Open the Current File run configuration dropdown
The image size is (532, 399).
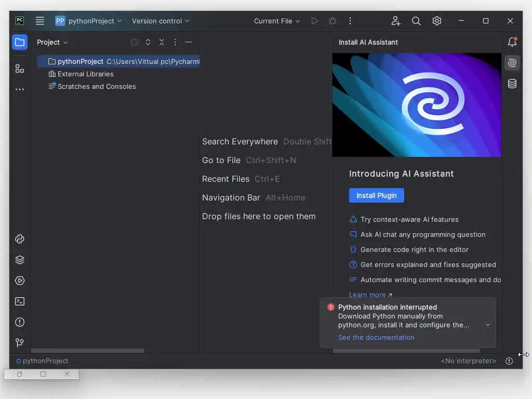(277, 21)
